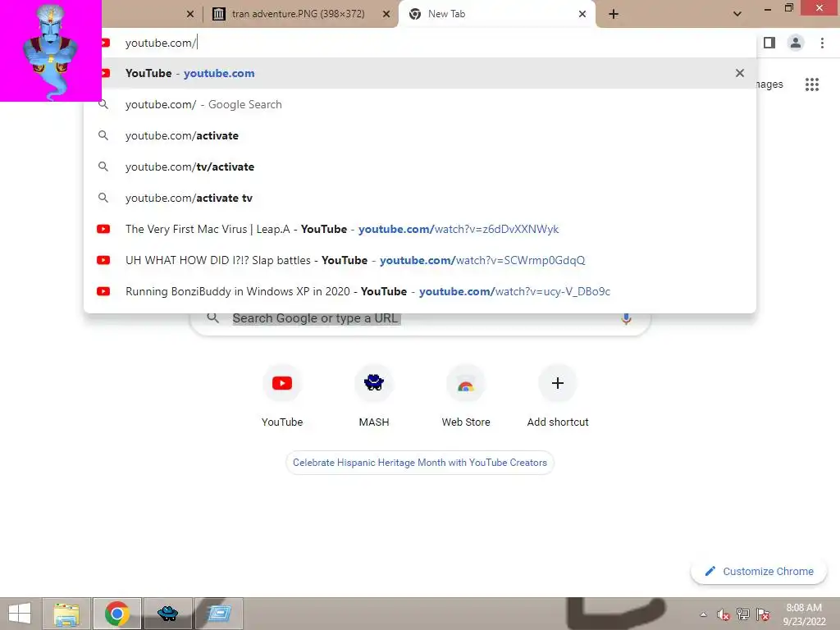Click the new tab plus button
Screen dimensions: 840x630
pos(614,14)
